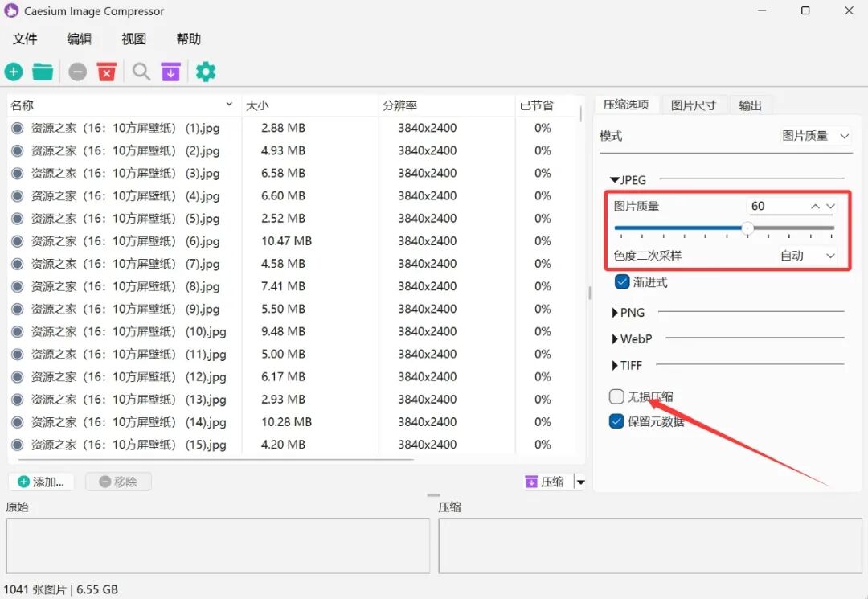This screenshot has width=868, height=599.
Task: Click the red clear list toolbar icon
Action: click(x=107, y=72)
